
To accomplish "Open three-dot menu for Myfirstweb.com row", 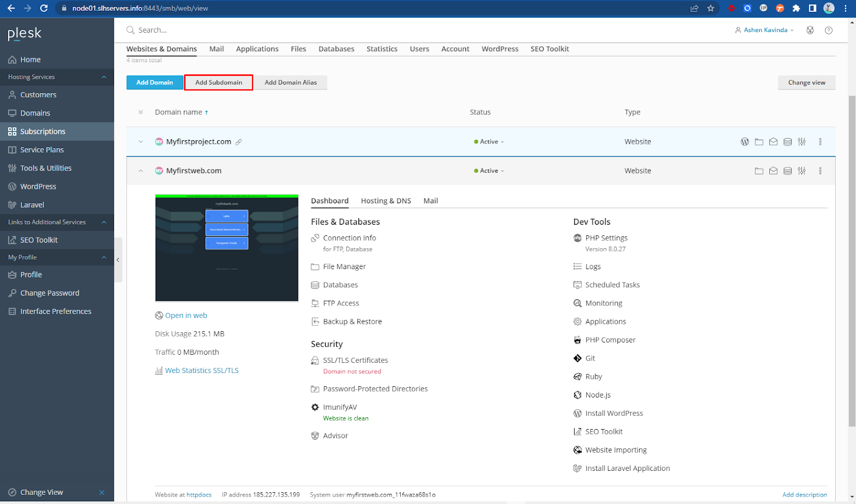I will tap(820, 171).
